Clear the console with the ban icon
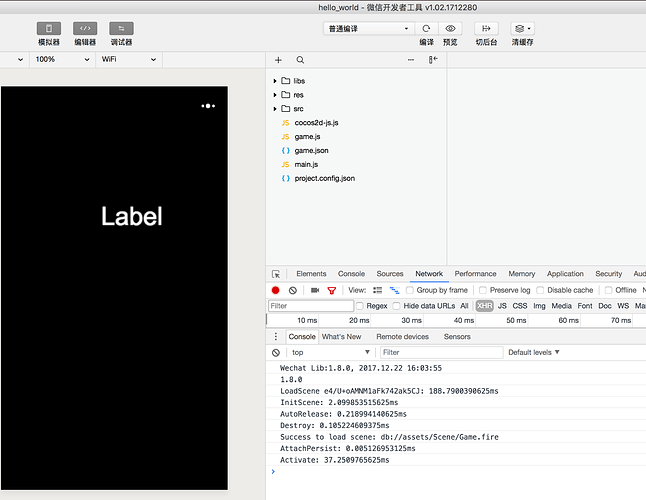 (x=276, y=353)
